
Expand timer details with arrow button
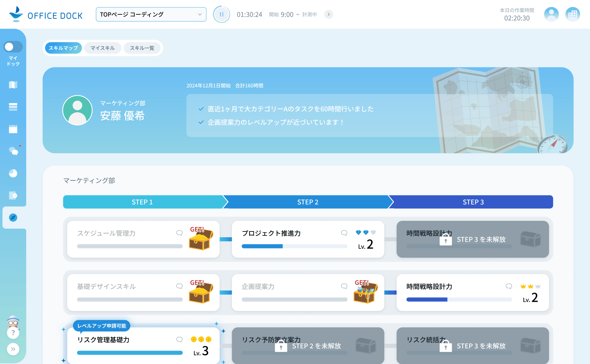click(329, 14)
